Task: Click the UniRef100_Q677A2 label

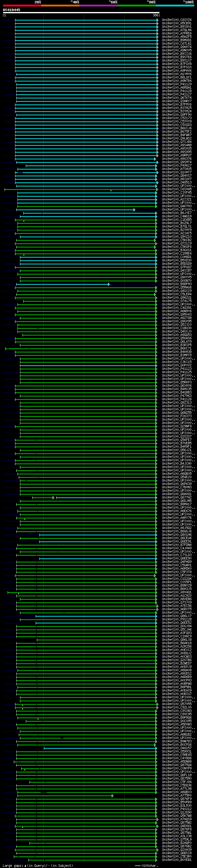Action: point(176,497)
